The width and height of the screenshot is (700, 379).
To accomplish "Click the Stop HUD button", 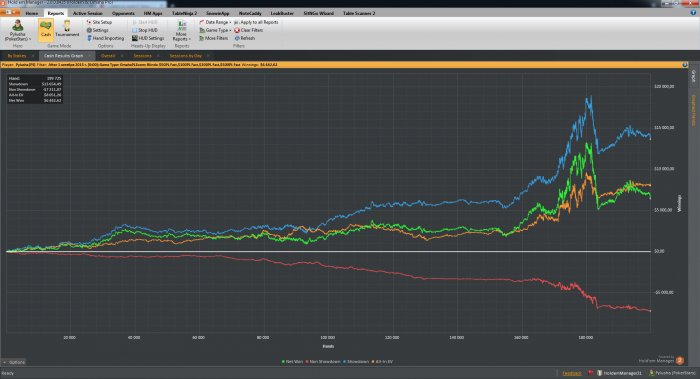I will [x=145, y=30].
